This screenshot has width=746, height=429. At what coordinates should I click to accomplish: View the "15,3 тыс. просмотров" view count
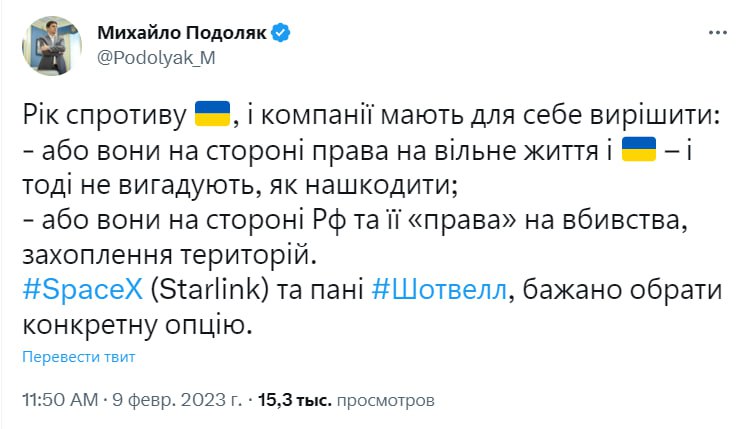(x=346, y=400)
